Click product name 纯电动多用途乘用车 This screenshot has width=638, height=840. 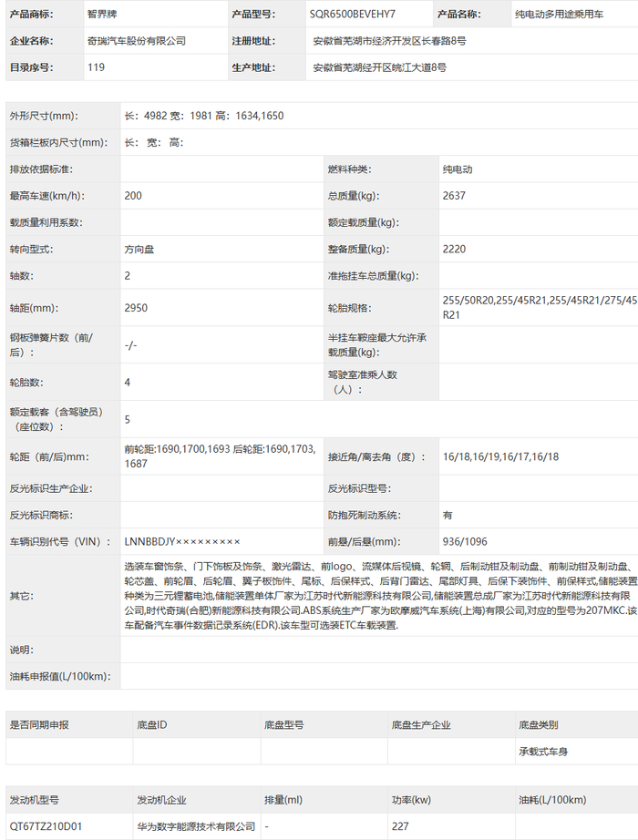point(559,15)
